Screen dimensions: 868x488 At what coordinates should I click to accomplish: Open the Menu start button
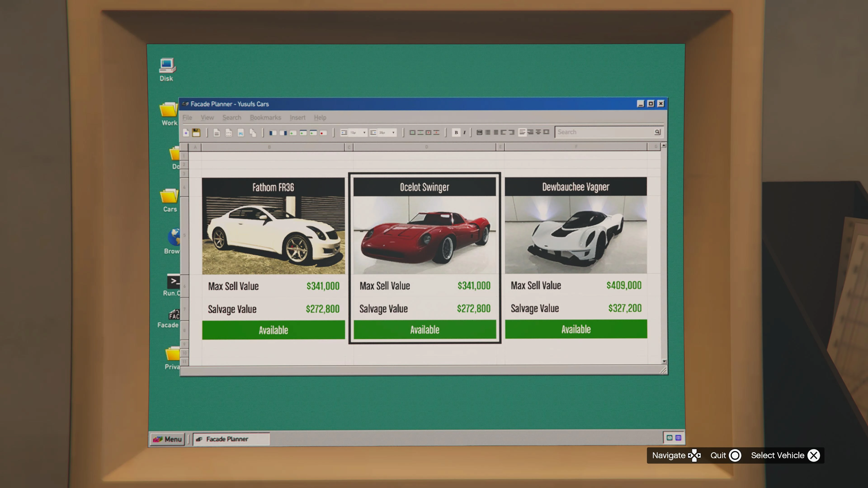[x=167, y=439]
